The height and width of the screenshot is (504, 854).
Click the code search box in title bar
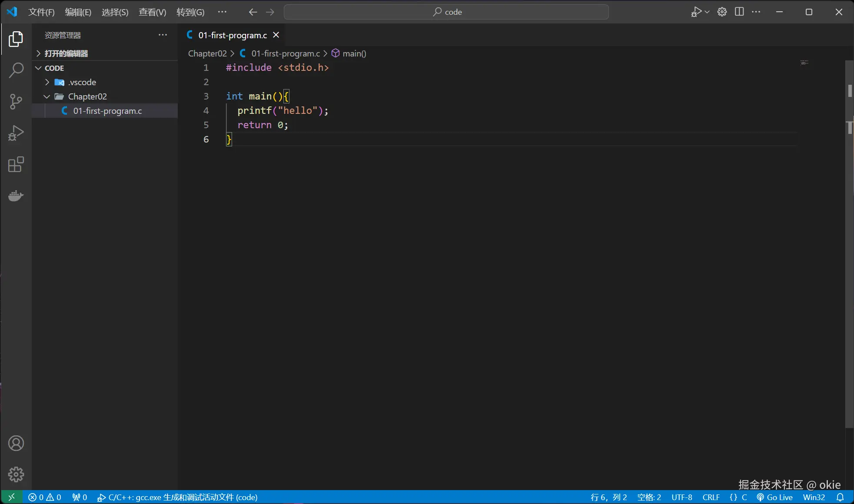(446, 12)
